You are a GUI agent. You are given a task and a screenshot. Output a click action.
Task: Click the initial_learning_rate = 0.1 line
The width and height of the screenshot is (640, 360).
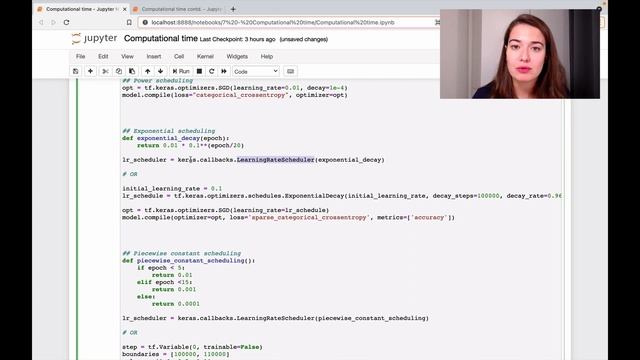[172, 189]
